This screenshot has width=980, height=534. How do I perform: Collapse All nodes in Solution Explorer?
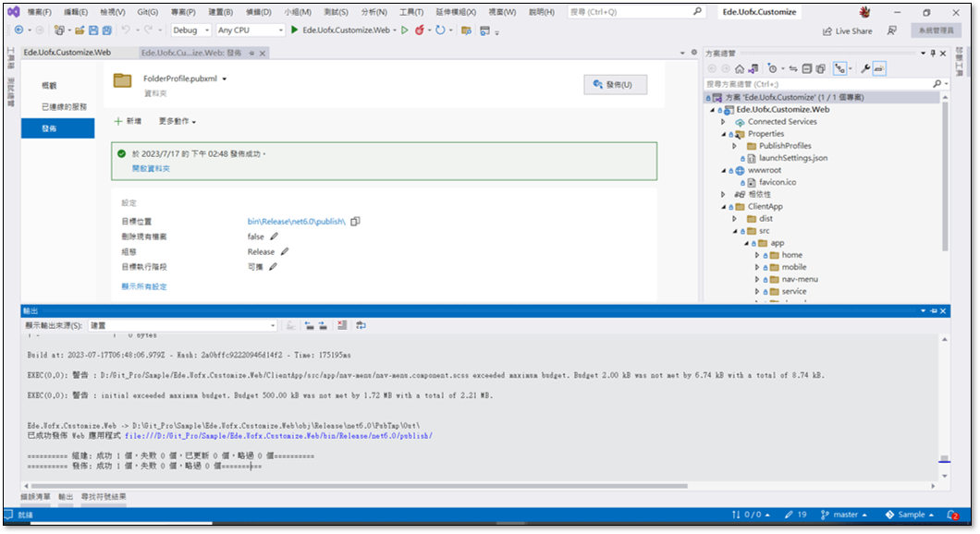807,68
